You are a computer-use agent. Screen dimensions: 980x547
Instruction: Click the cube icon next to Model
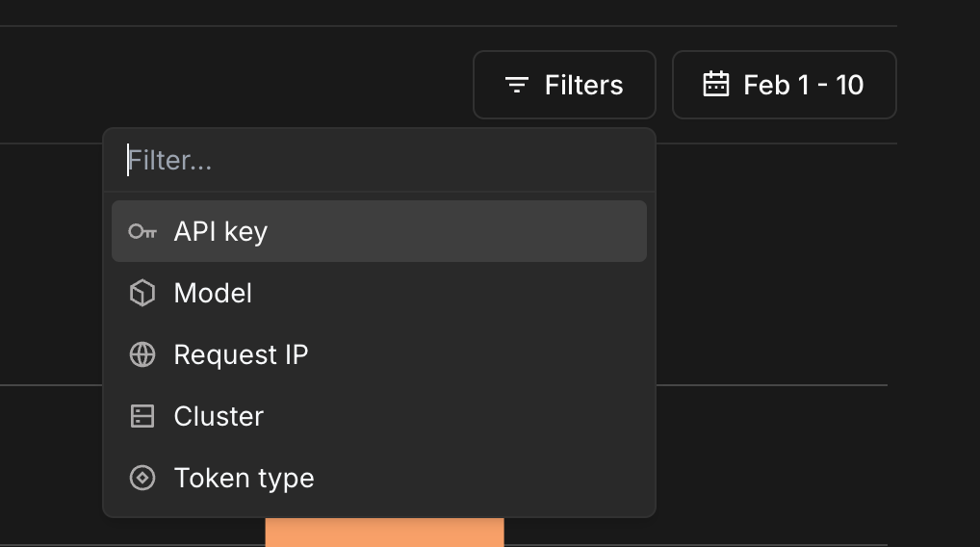click(142, 293)
